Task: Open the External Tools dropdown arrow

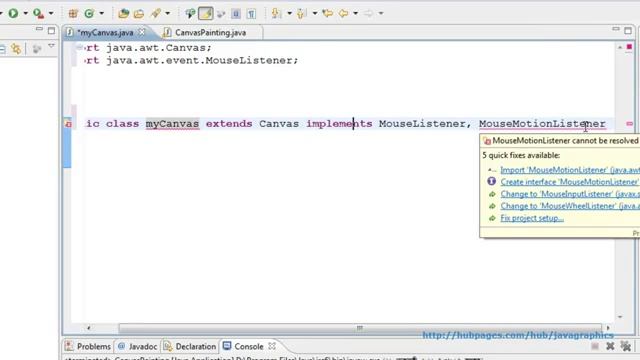Action: tap(51, 13)
